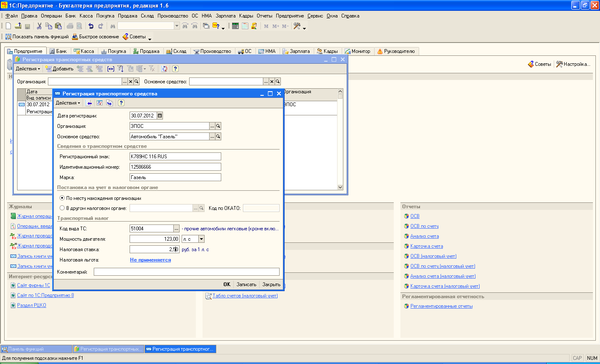Click the Регистрационный знак input field

pyautogui.click(x=175, y=157)
